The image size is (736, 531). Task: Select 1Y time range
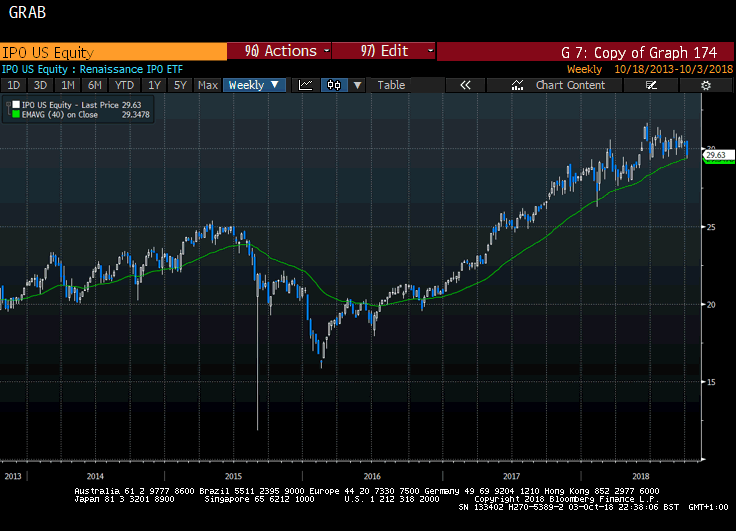pos(154,85)
